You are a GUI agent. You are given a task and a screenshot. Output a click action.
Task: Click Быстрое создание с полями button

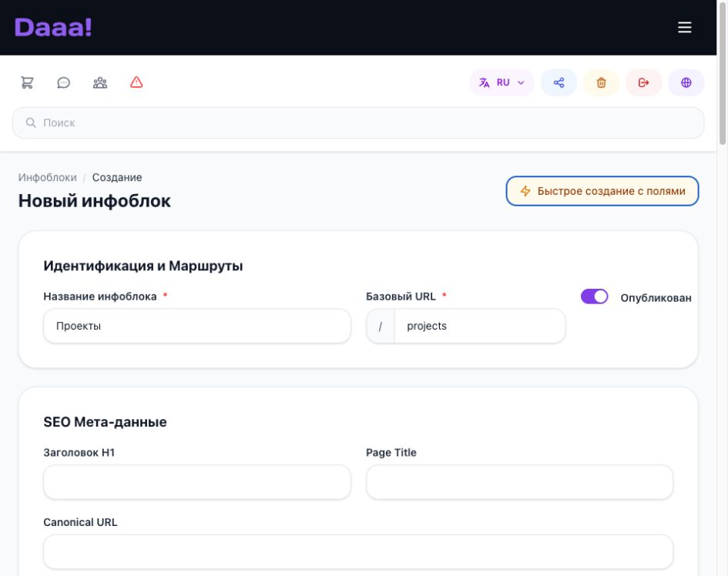[x=602, y=191]
